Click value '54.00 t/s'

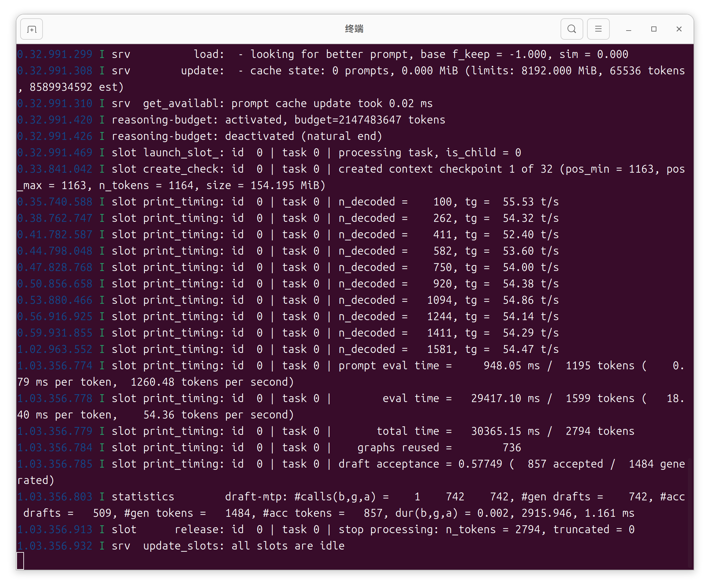(x=531, y=268)
